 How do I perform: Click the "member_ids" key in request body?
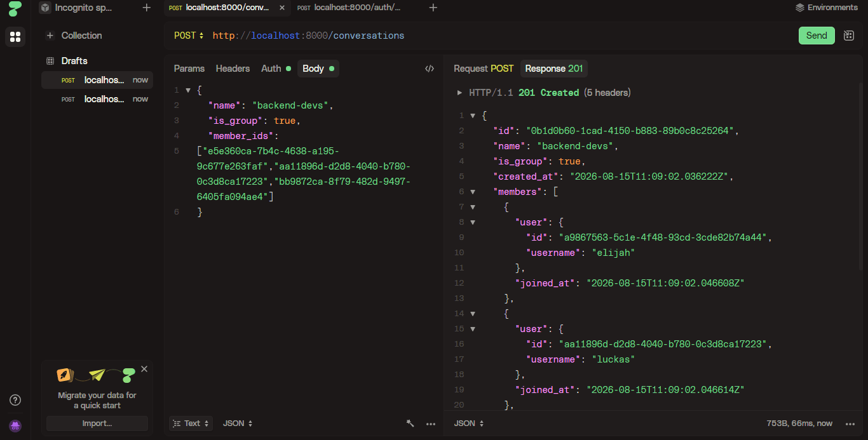241,136
